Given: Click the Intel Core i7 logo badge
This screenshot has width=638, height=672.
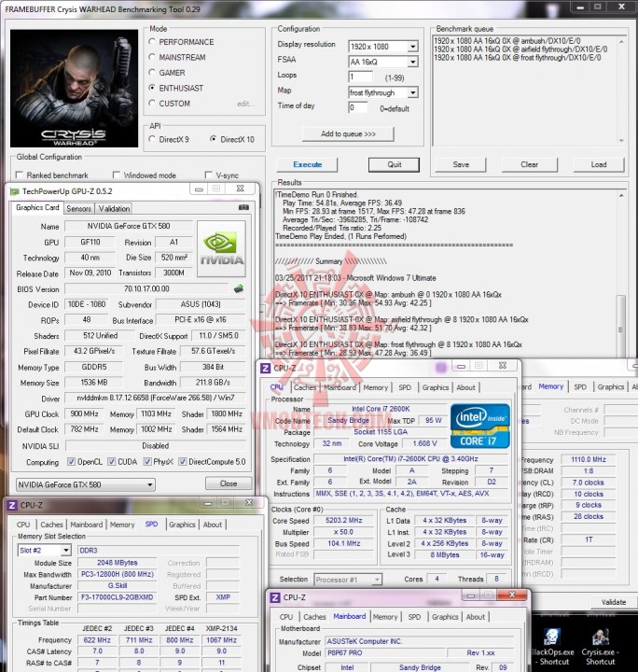Looking at the screenshot, I should click(x=480, y=426).
